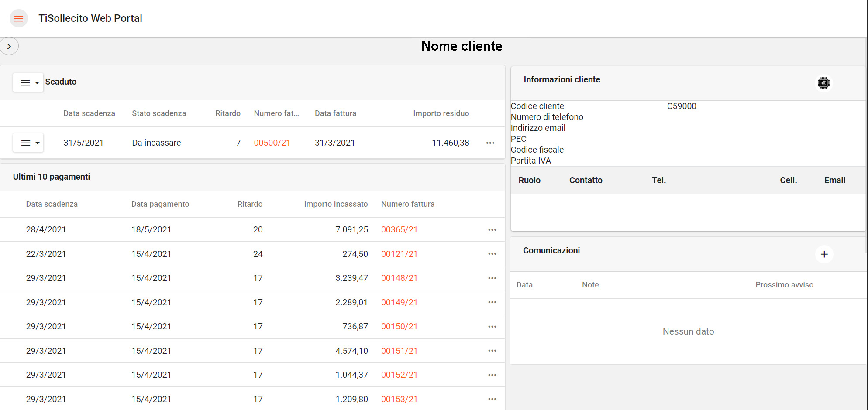Open more options for invoice 00121/21
The width and height of the screenshot is (868, 410).
pos(492,254)
